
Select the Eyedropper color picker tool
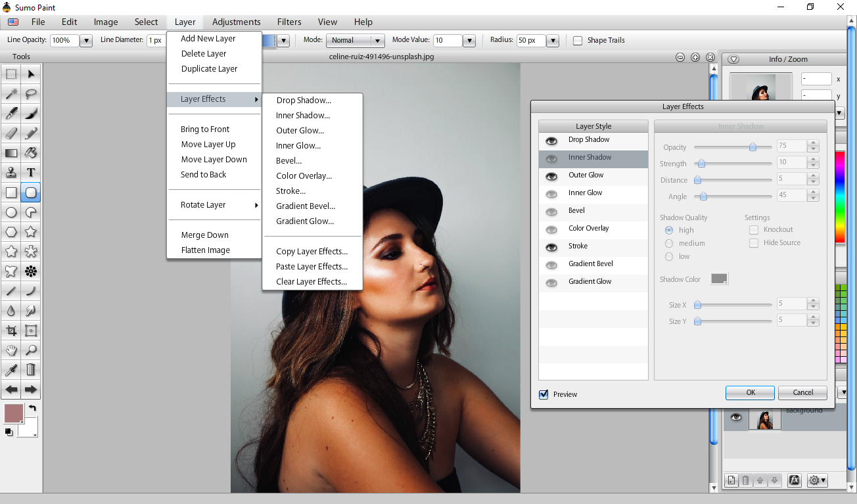click(11, 370)
